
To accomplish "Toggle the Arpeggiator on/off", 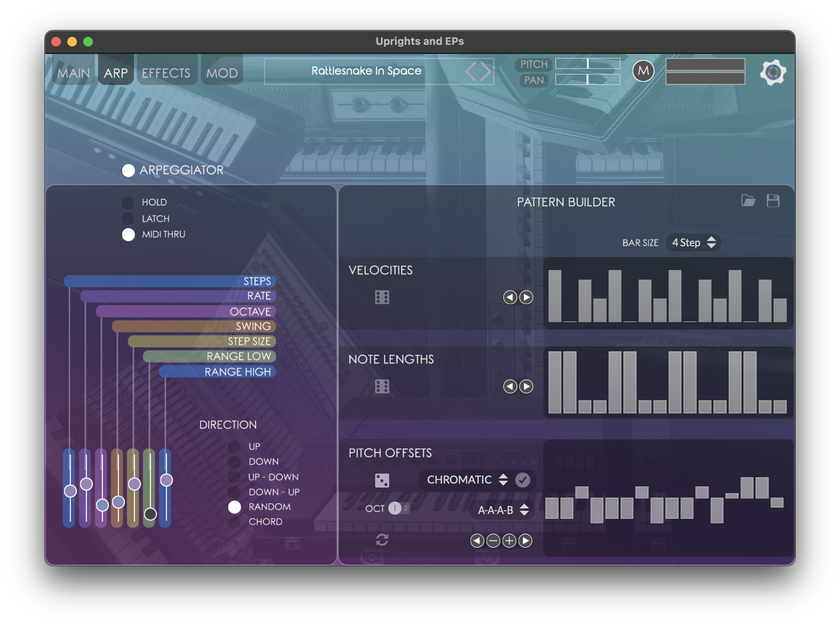I will tap(128, 171).
